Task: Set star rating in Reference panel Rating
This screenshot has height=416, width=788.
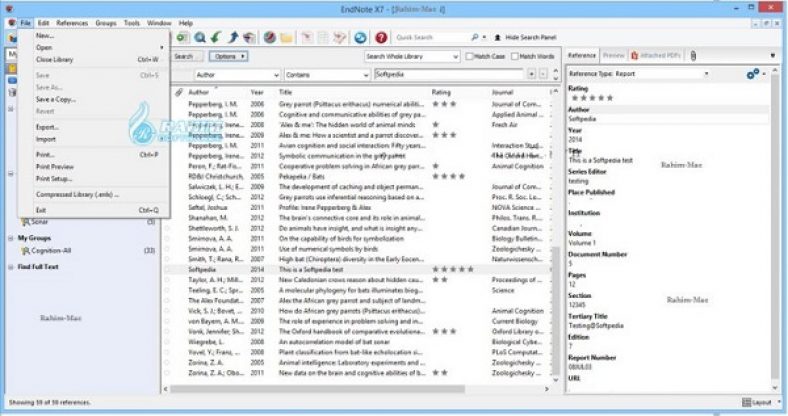Action: point(593,98)
